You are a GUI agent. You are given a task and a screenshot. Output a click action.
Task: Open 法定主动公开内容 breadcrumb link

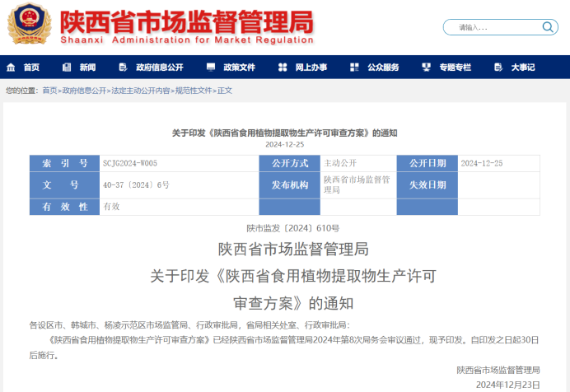click(x=141, y=91)
